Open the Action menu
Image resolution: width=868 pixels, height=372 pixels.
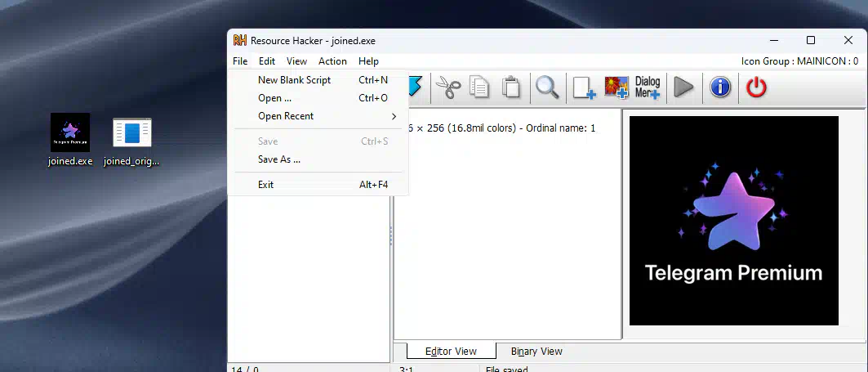point(332,61)
